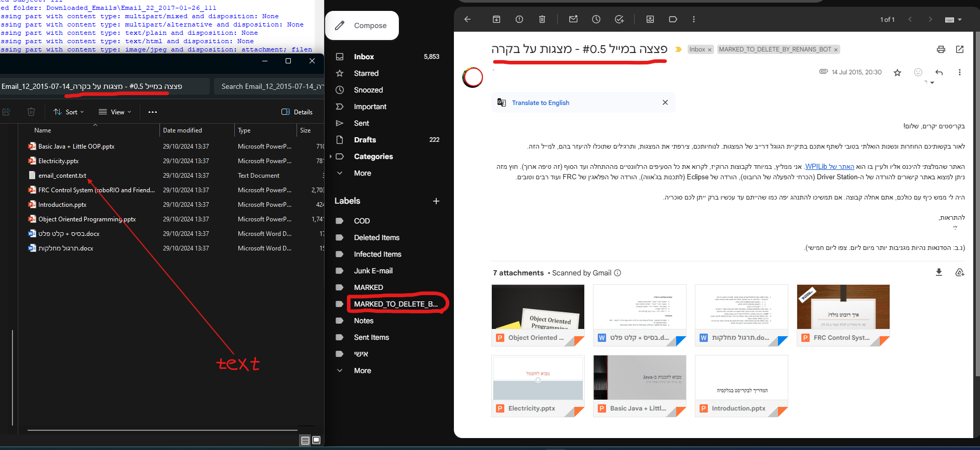Snooze the email with clock icon

pyautogui.click(x=596, y=19)
